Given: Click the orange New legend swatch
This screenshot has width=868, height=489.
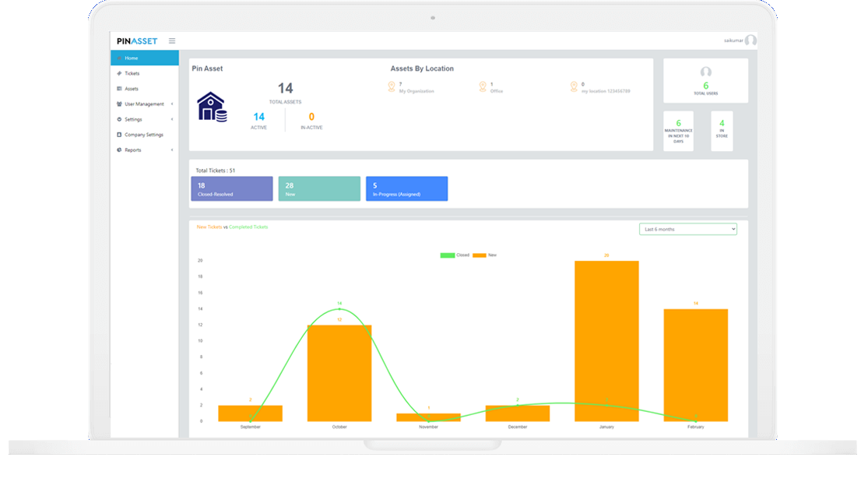Looking at the screenshot, I should click(x=480, y=255).
